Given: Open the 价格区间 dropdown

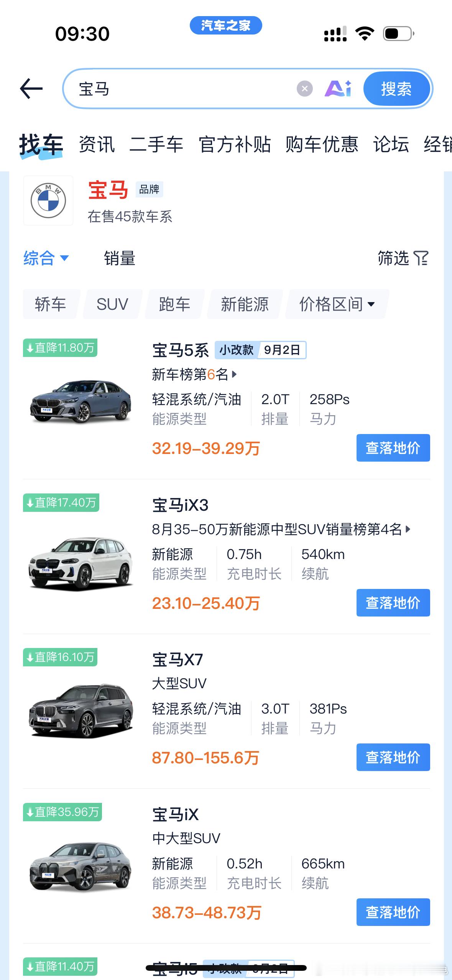Looking at the screenshot, I should pos(337,304).
